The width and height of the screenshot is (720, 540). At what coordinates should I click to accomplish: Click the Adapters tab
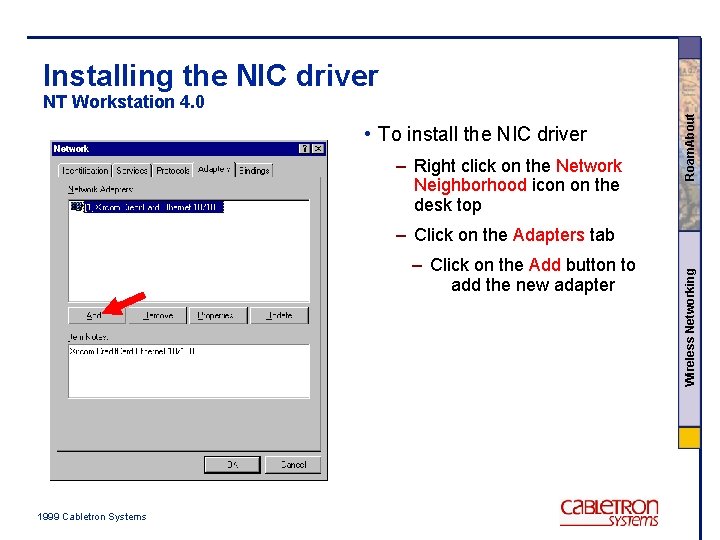pyautogui.click(x=214, y=169)
